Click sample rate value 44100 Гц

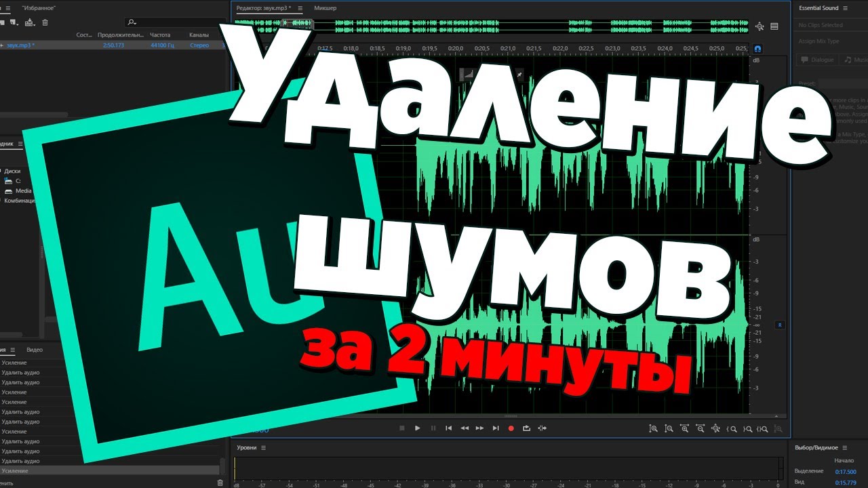(162, 45)
